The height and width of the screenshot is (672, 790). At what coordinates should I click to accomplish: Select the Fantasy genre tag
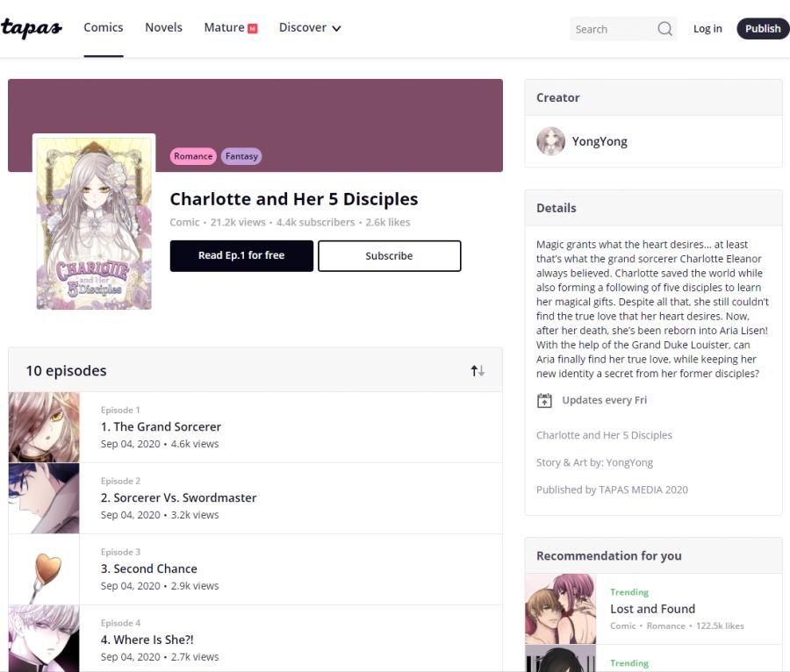point(241,156)
